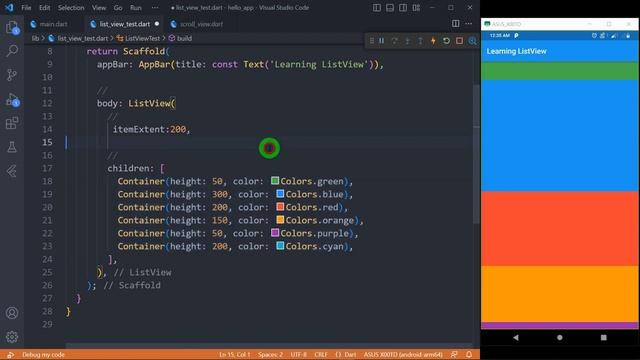Image resolution: width=640 pixels, height=360 pixels.
Task: Open the Colors.green swatch picker
Action: pyautogui.click(x=275, y=180)
